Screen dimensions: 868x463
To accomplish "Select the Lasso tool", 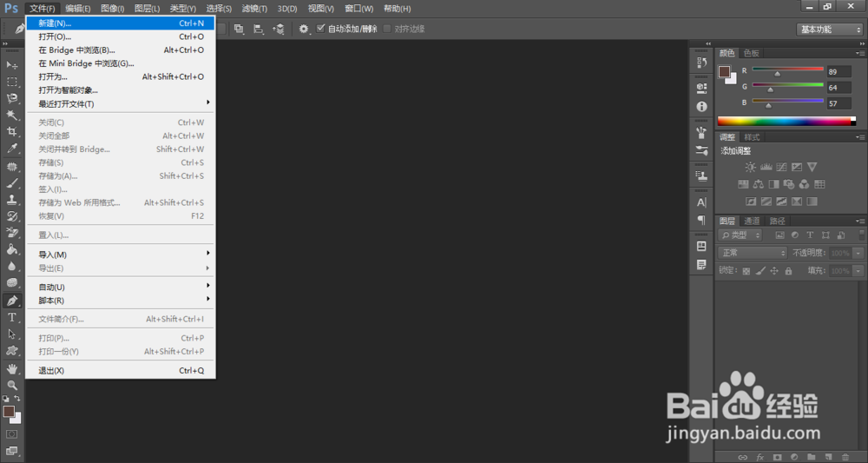I will point(11,98).
